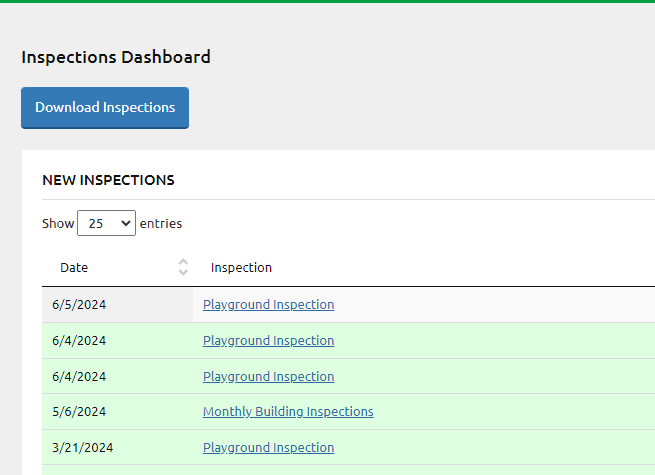The width and height of the screenshot is (655, 475).
Task: Sort the table by Date column
Action: (x=117, y=267)
